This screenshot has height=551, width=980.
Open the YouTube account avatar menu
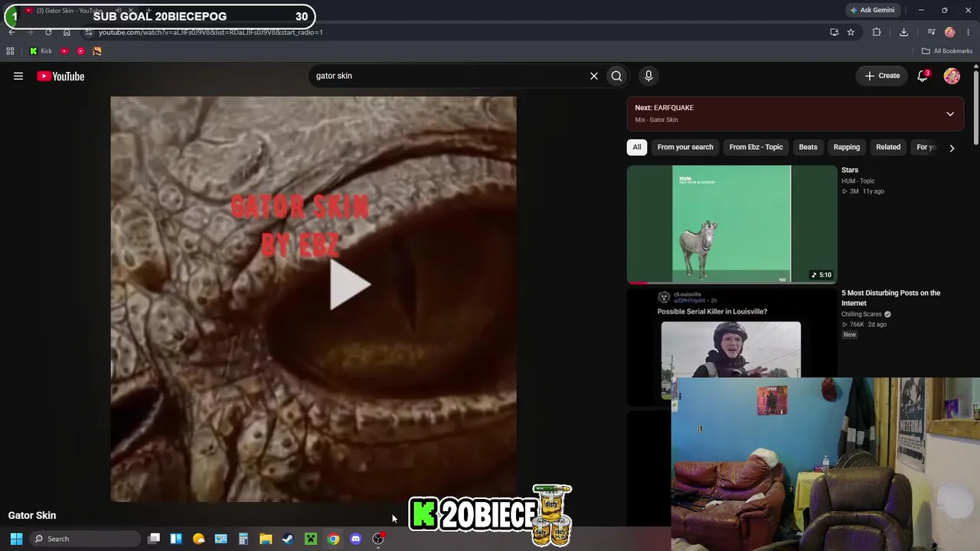tap(952, 76)
